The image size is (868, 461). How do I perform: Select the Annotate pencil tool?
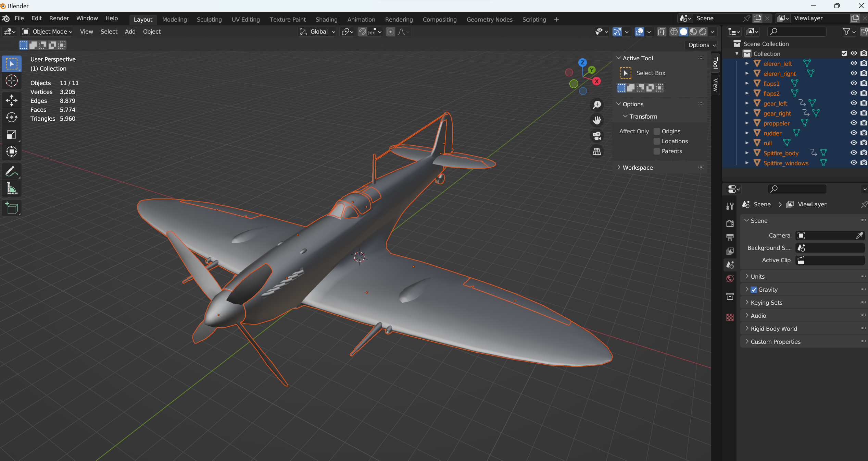pos(12,171)
